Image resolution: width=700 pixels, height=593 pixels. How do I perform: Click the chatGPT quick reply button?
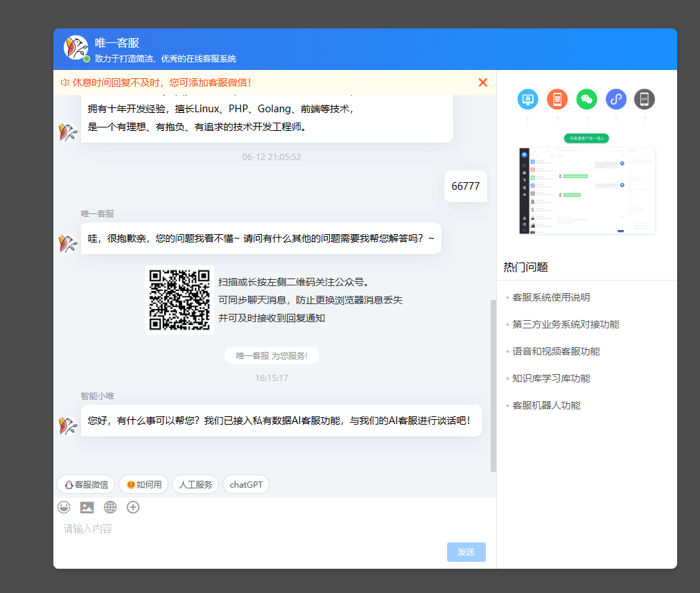click(246, 484)
